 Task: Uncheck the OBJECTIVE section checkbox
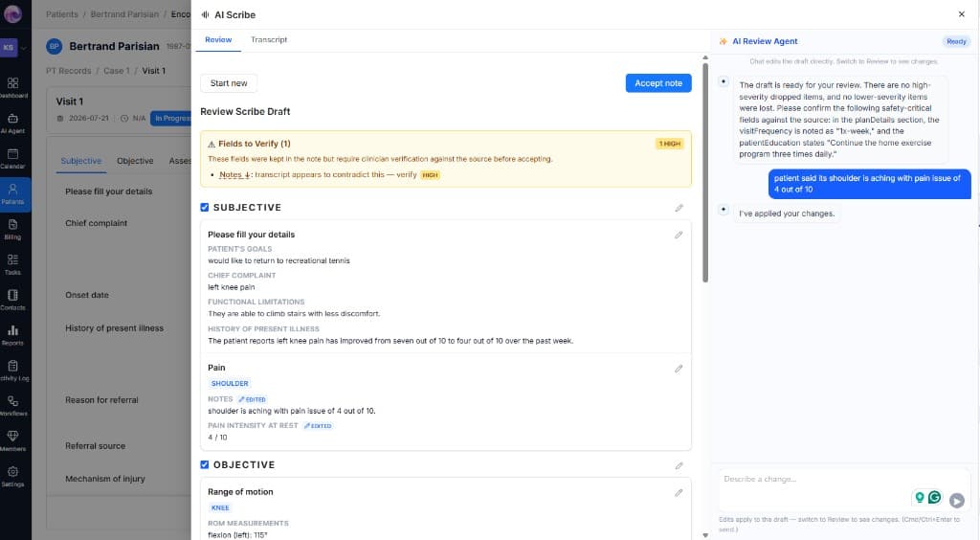(x=205, y=464)
